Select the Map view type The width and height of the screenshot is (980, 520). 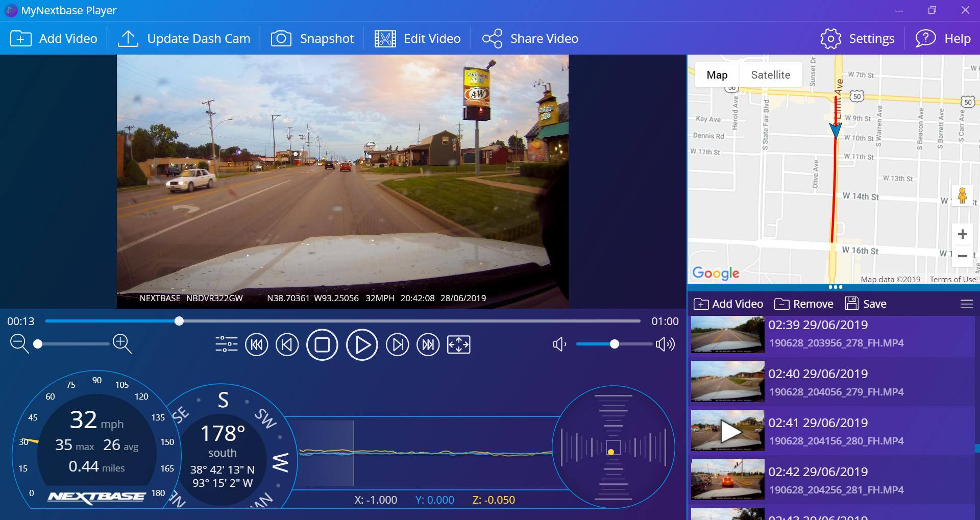[x=717, y=75]
